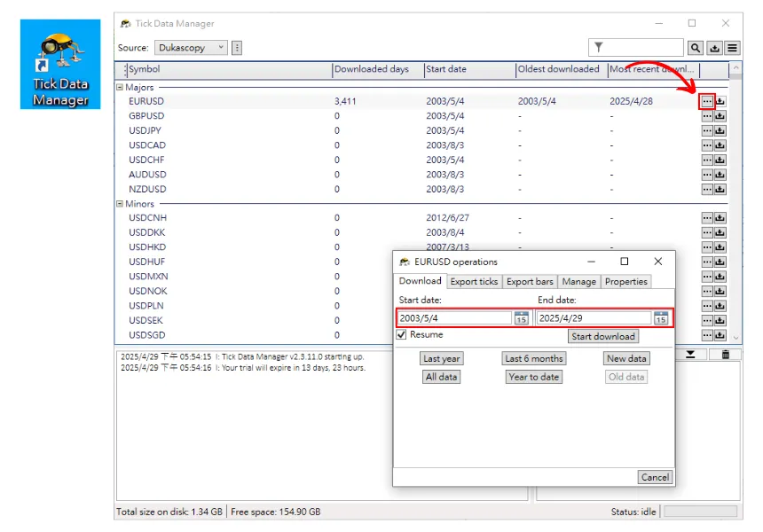The height and width of the screenshot is (532, 763).
Task: Click the Oldest downloaded column header
Action: [562, 69]
